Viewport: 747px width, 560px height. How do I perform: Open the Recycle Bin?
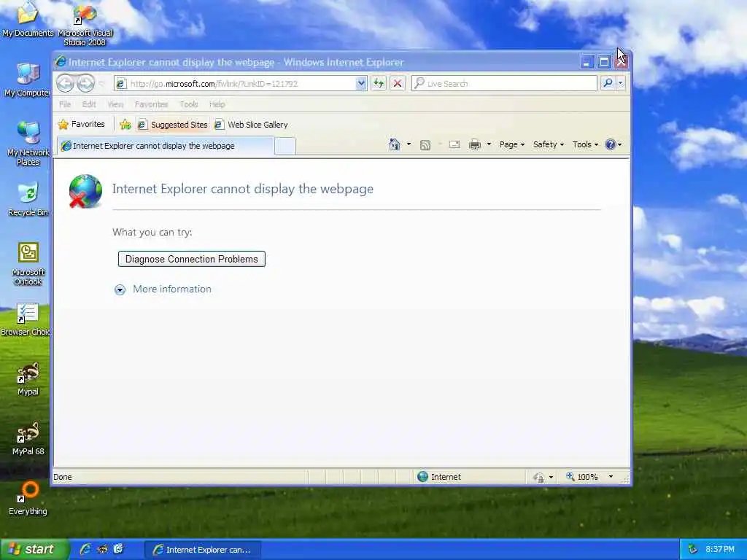click(28, 198)
